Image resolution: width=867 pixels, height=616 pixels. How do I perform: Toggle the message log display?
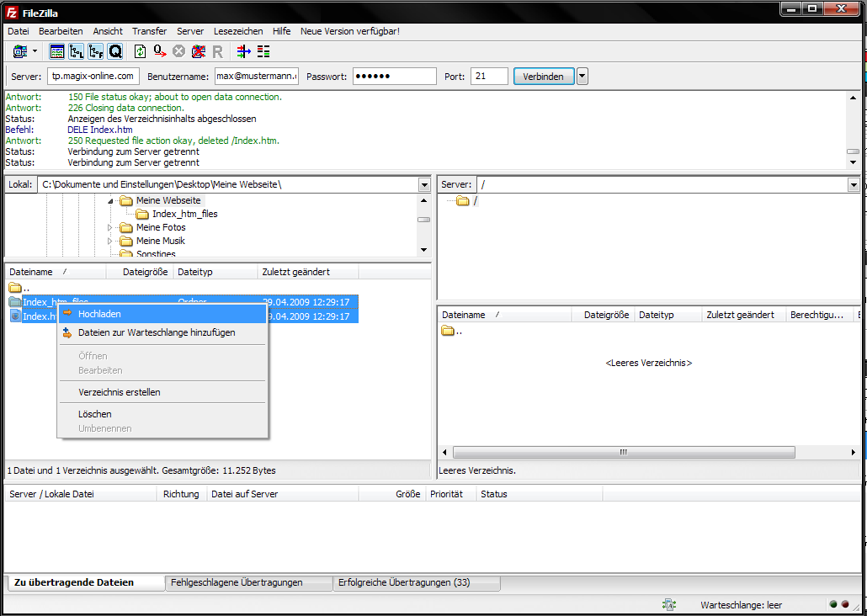(57, 51)
